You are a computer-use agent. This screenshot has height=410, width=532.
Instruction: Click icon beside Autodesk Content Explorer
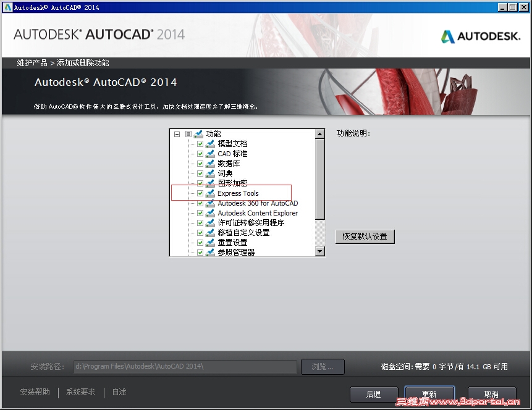click(210, 213)
